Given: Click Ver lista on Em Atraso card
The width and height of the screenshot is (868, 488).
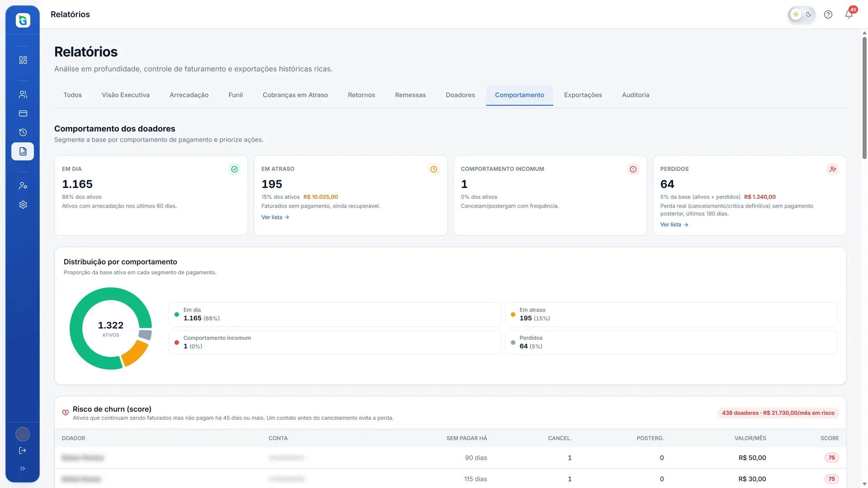Looking at the screenshot, I should pos(275,217).
